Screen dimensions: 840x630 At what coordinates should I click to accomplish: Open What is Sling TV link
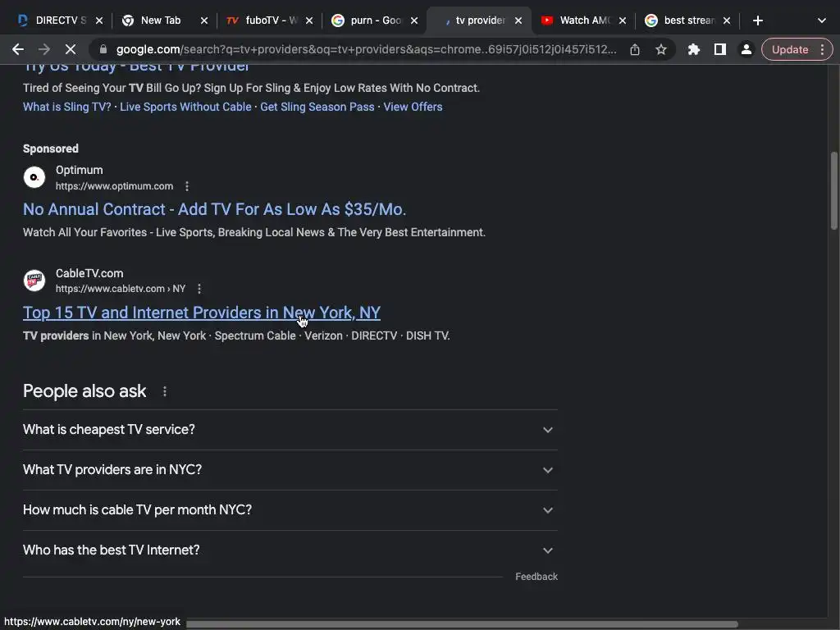(x=67, y=107)
